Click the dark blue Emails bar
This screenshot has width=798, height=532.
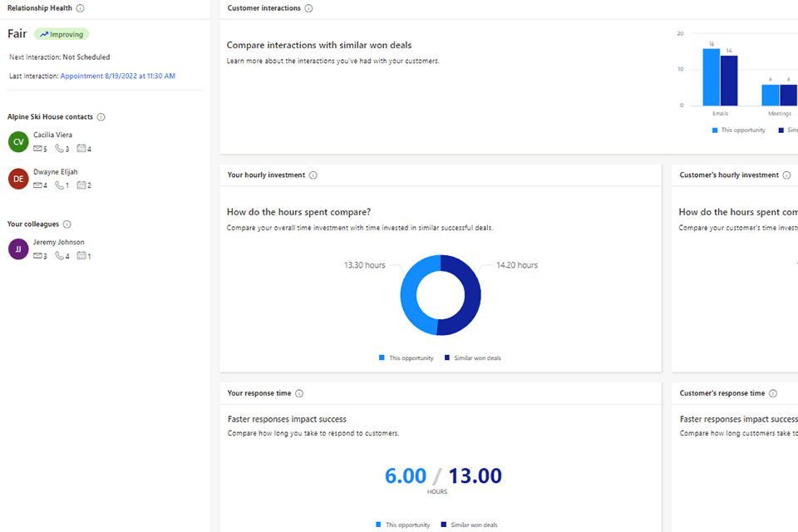pyautogui.click(x=729, y=81)
